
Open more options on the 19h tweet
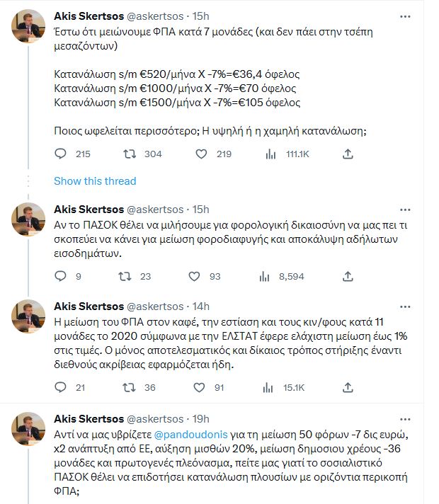tap(404, 416)
